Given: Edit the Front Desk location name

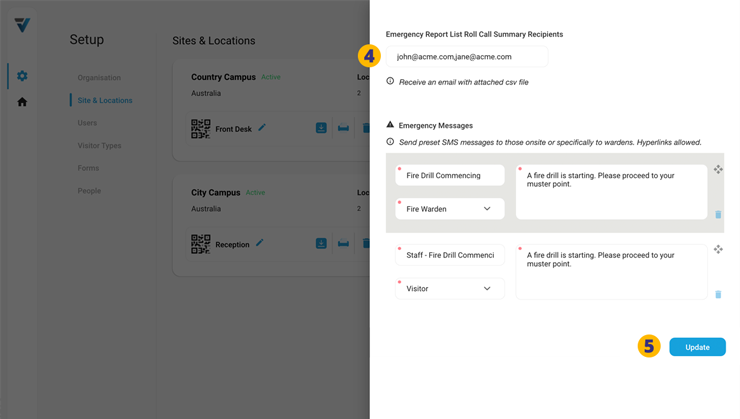Looking at the screenshot, I should (262, 128).
